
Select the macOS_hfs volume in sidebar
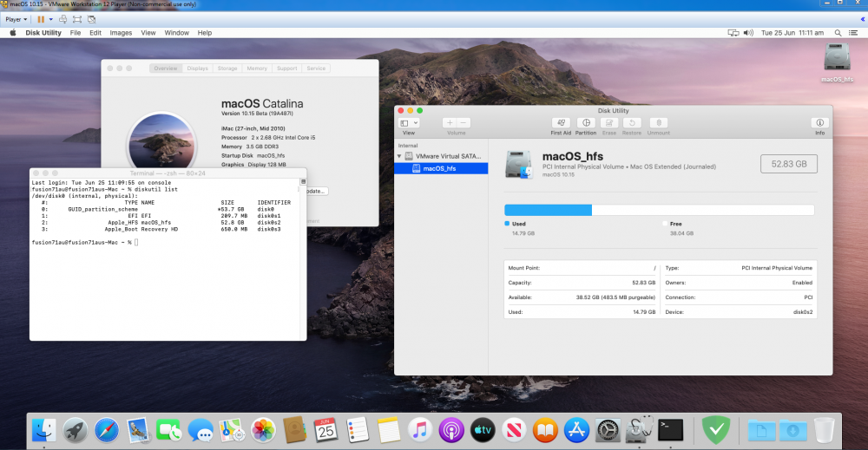coord(441,168)
